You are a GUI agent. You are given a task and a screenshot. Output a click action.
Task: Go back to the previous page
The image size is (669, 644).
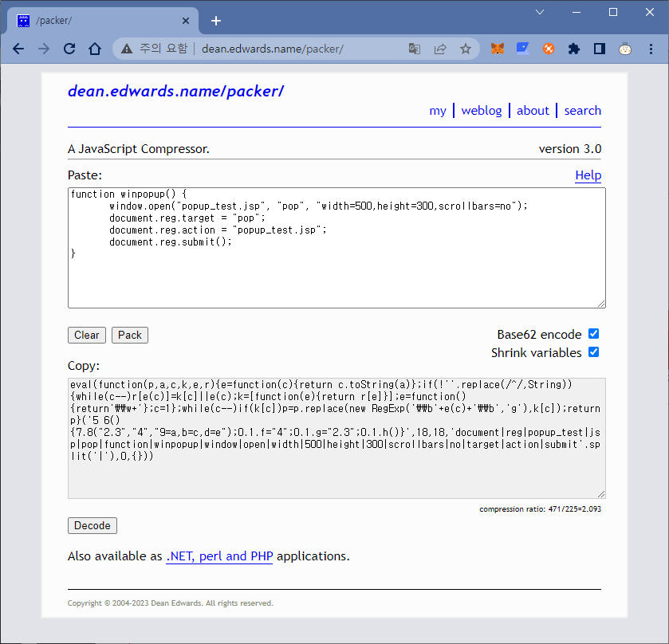point(18,49)
